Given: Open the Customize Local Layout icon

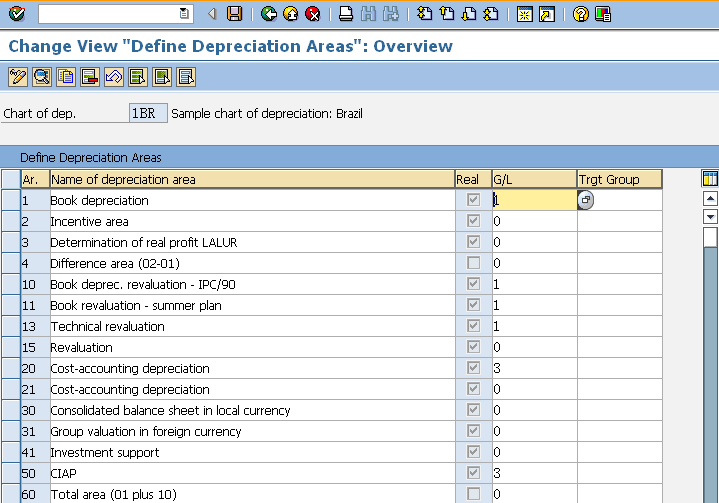Looking at the screenshot, I should tap(603, 14).
